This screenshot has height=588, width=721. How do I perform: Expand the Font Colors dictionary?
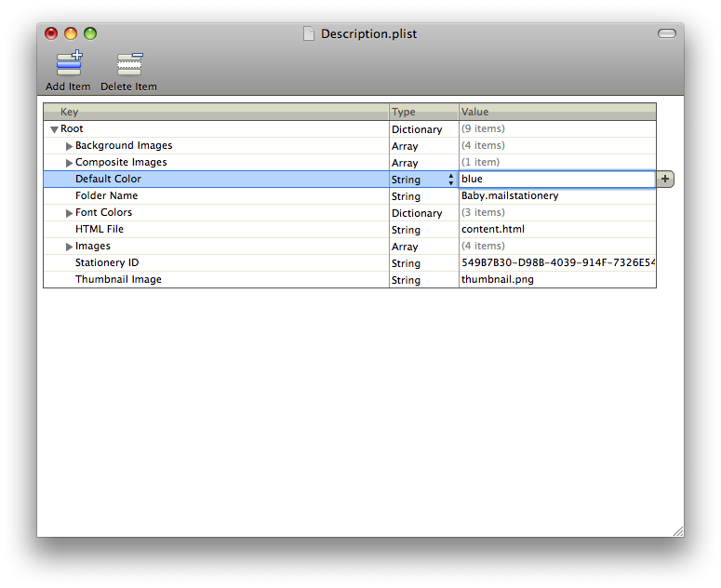pyautogui.click(x=69, y=213)
